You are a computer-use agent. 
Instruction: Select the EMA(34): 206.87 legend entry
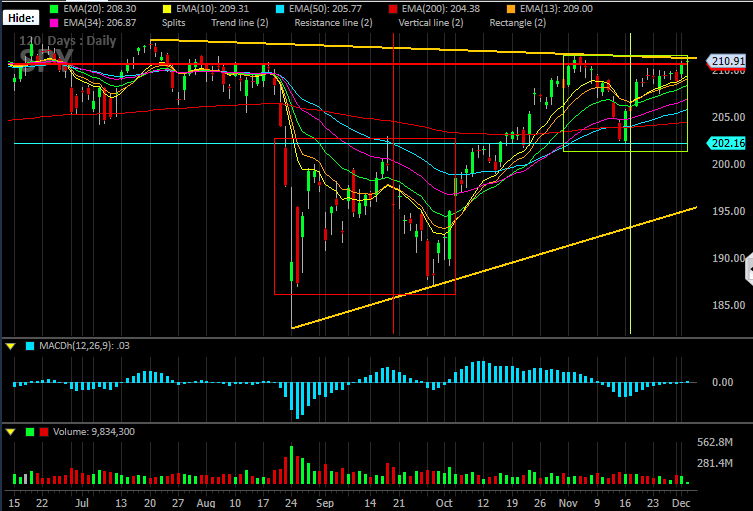99,23
